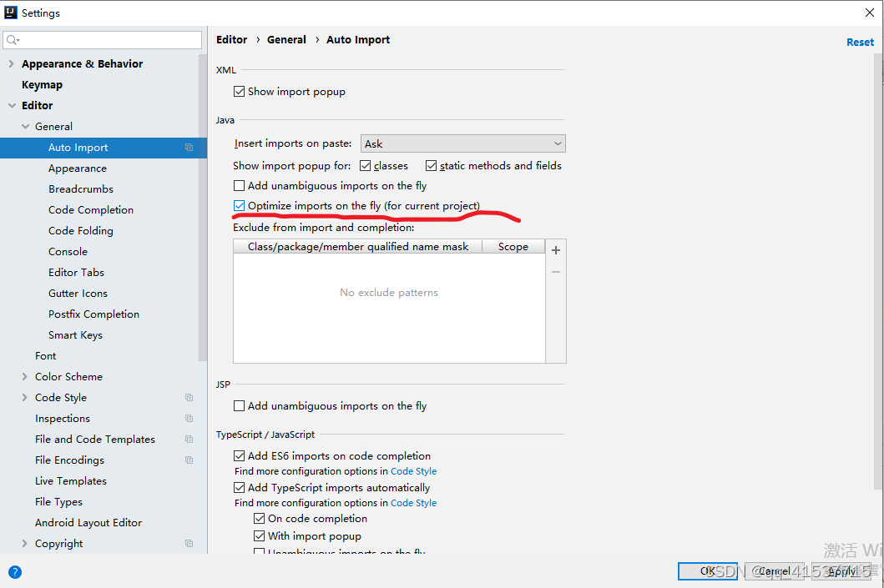Viewport: 884px width, 588px height.
Task: Collapse the General tree node
Action: tap(25, 127)
